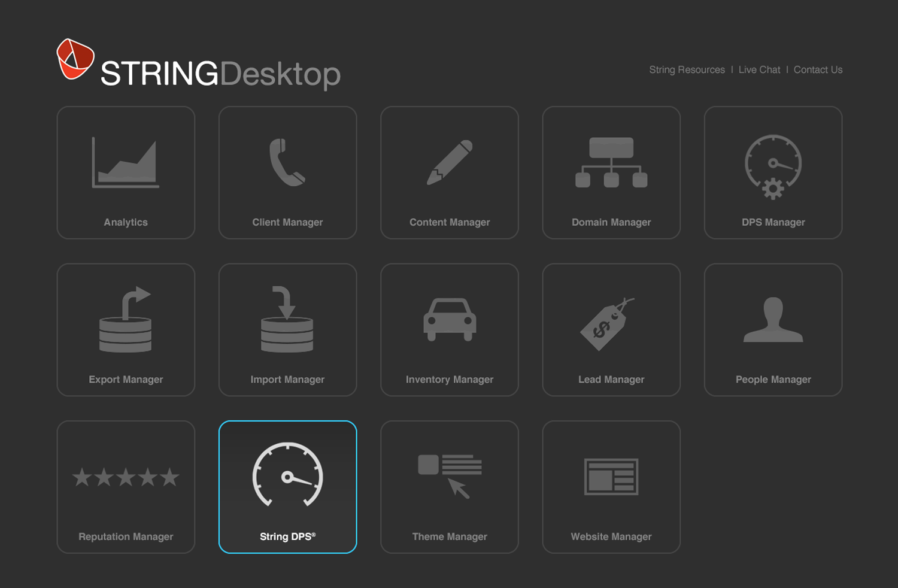
Task: Select the red String logo mark
Action: coord(75,58)
